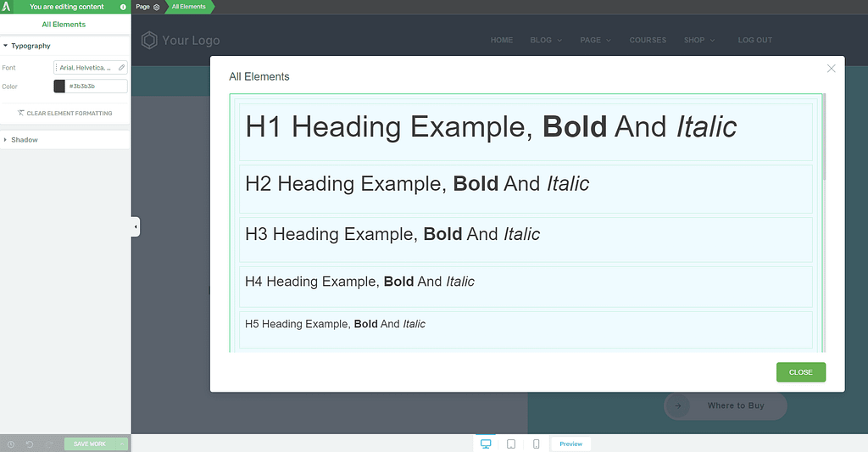This screenshot has height=452, width=868.
Task: Click the dialog's vertical scrollbar
Action: 824,137
